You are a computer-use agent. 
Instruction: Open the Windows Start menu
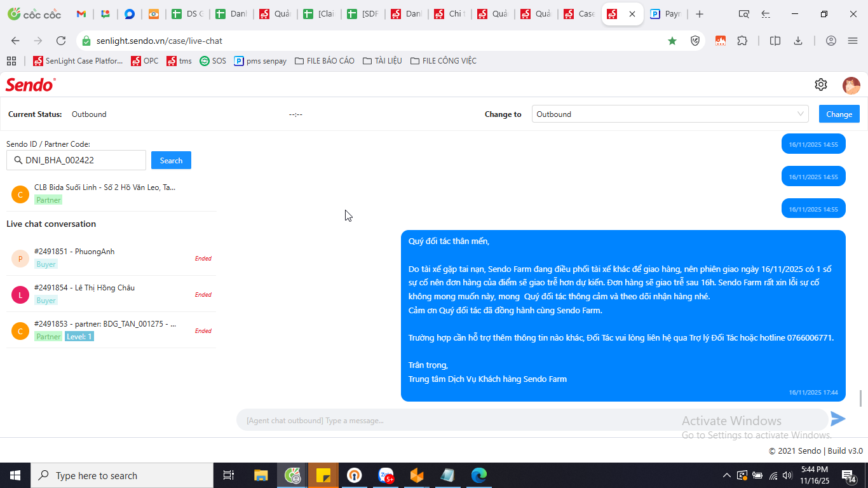tap(15, 475)
